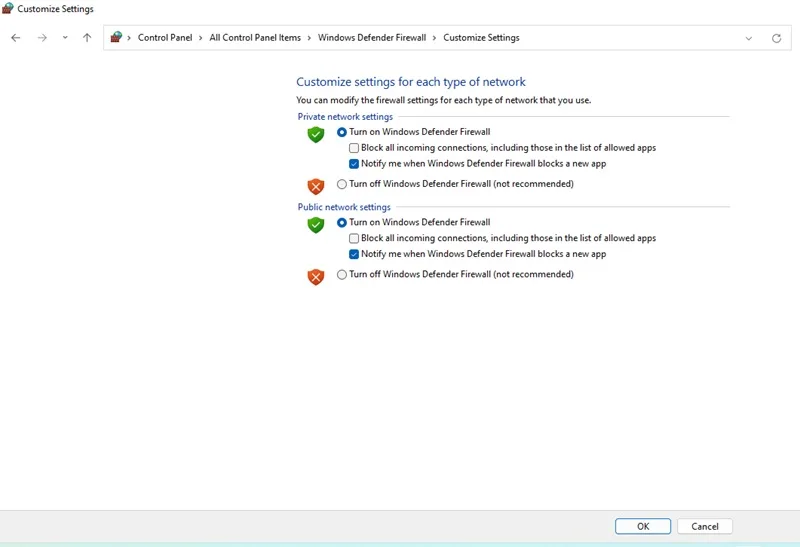The width and height of the screenshot is (800, 547).
Task: Navigate to Windows Defender Firewall breadcrumb
Action: coord(372,38)
